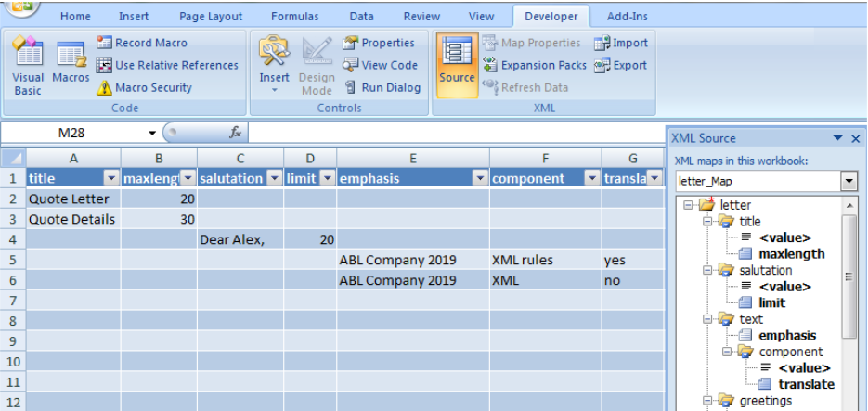Open the Add-Ins tab

pyautogui.click(x=628, y=17)
